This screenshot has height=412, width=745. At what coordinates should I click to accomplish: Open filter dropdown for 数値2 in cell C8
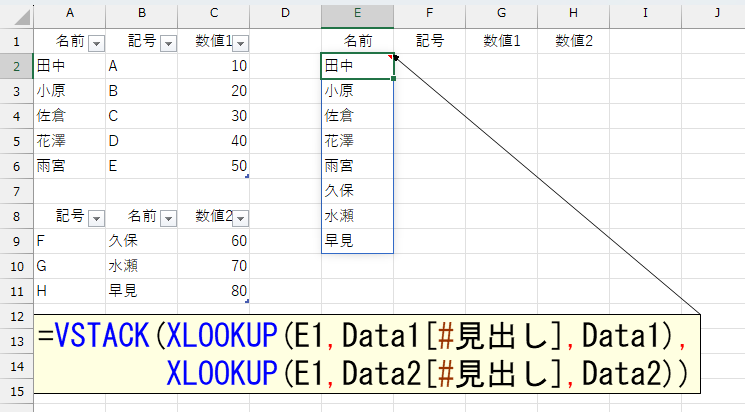click(x=240, y=218)
